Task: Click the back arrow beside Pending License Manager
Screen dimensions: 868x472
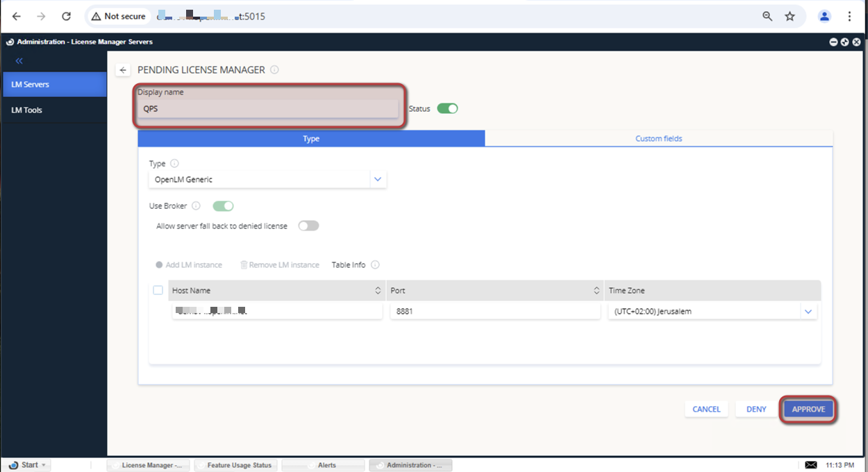Action: click(x=123, y=70)
